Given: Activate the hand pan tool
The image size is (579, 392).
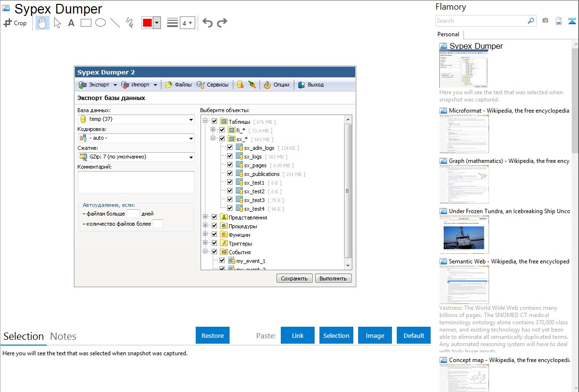Looking at the screenshot, I should point(43,23).
